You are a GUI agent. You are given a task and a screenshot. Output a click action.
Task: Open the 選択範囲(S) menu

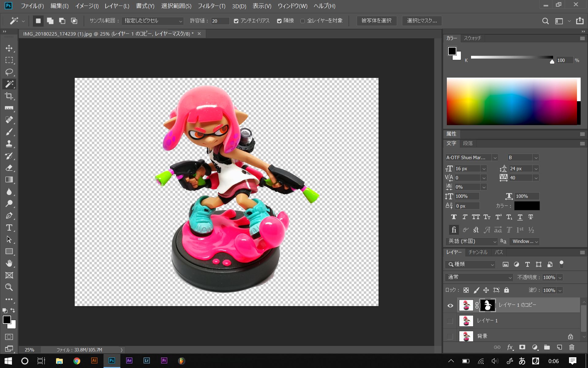176,6
